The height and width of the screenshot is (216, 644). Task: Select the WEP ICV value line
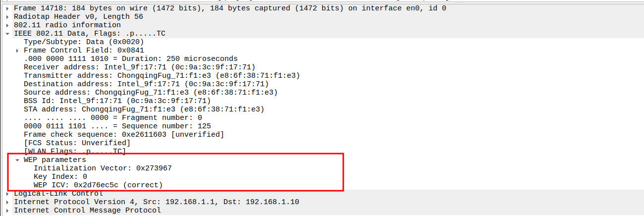[x=98, y=185]
